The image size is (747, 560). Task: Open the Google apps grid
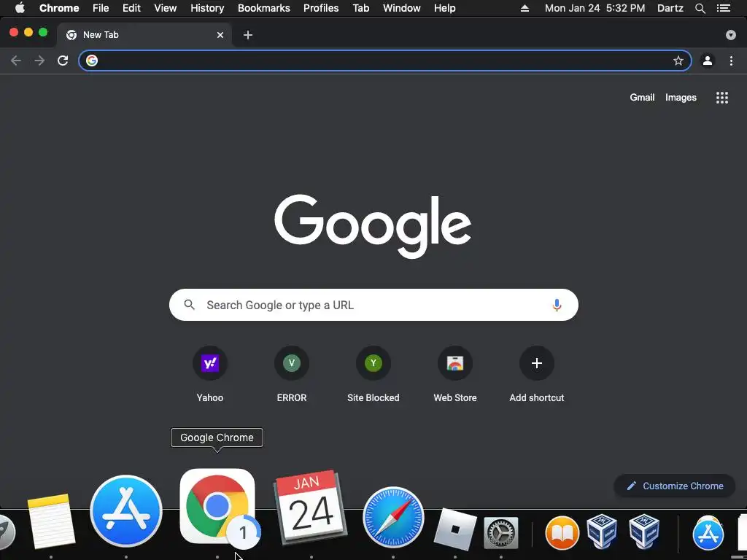tap(721, 98)
